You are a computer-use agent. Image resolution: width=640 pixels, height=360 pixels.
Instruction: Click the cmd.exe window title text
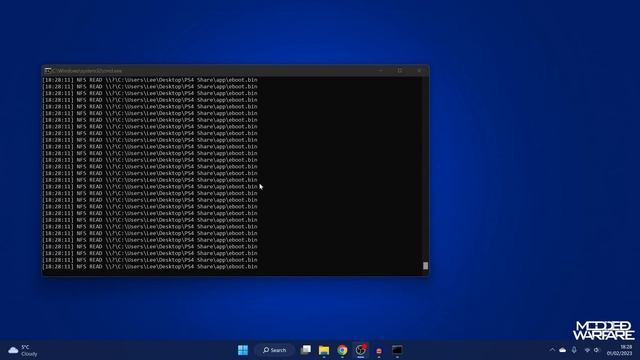[x=87, y=71]
